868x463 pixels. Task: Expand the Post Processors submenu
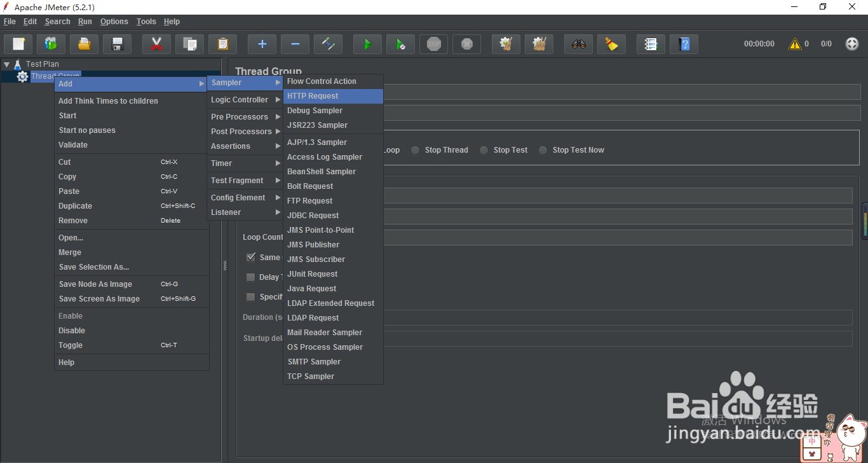pyautogui.click(x=245, y=132)
